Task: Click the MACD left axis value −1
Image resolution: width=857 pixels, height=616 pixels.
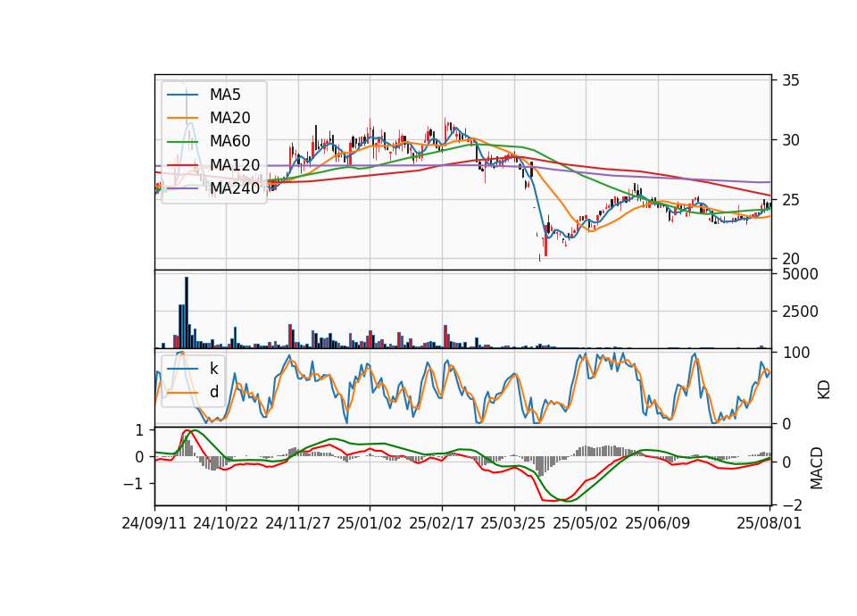Action: coord(134,484)
